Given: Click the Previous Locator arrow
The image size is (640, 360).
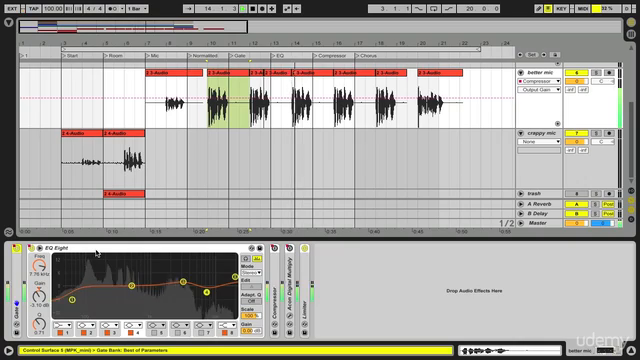Looking at the screenshot, I should point(520,55).
